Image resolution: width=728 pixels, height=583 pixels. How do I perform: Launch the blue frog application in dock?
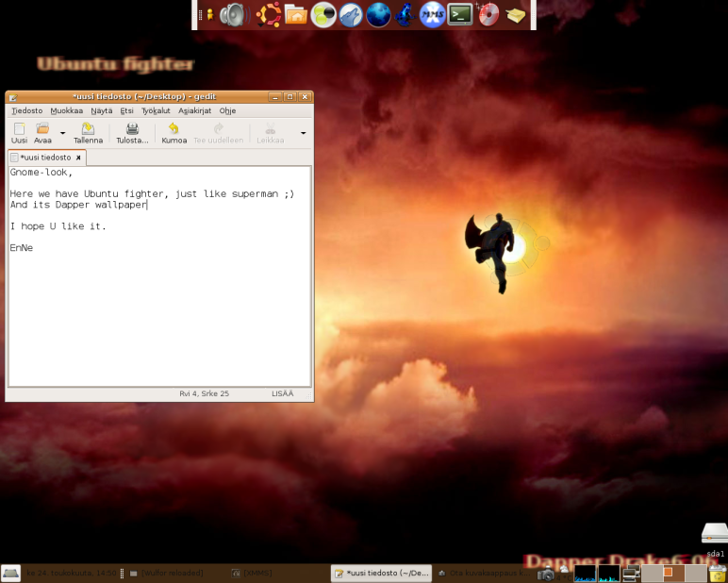(x=405, y=15)
